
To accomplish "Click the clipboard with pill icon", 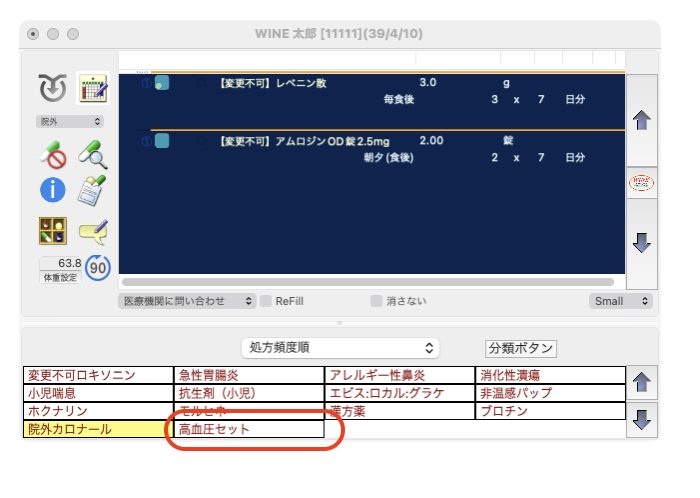I will pyautogui.click(x=92, y=189).
